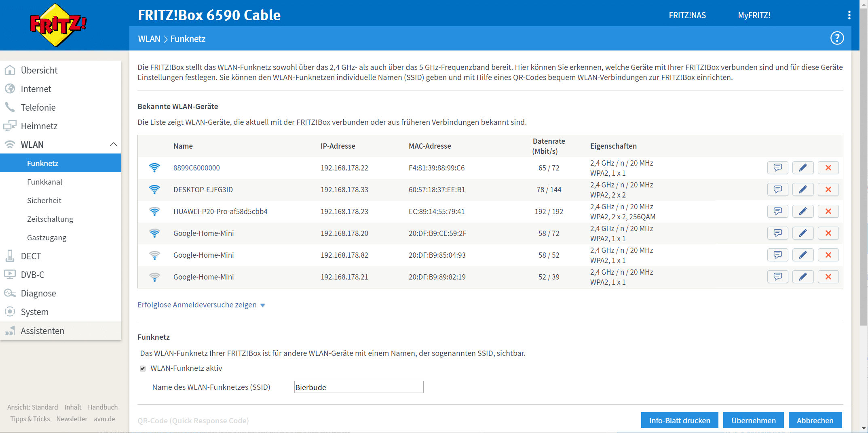868x433 pixels.
Task: Click edit pencil for device 8899C6000000
Action: (x=803, y=168)
